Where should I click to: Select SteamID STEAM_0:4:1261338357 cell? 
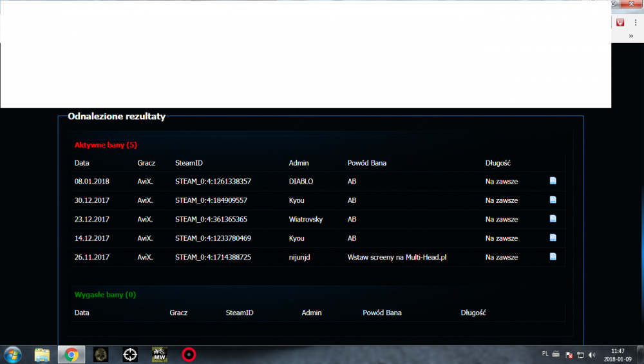(x=213, y=182)
